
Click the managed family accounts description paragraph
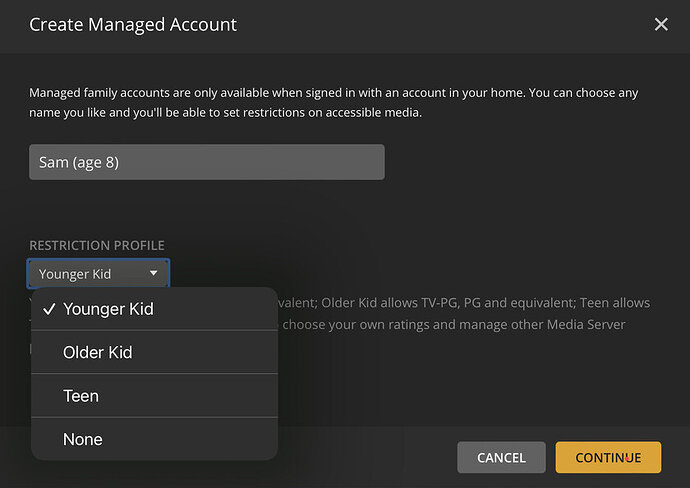click(x=334, y=102)
